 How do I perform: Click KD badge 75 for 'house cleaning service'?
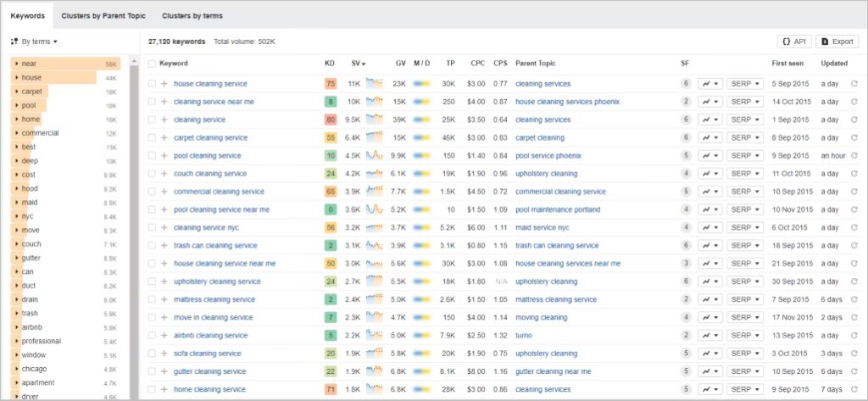(x=331, y=84)
